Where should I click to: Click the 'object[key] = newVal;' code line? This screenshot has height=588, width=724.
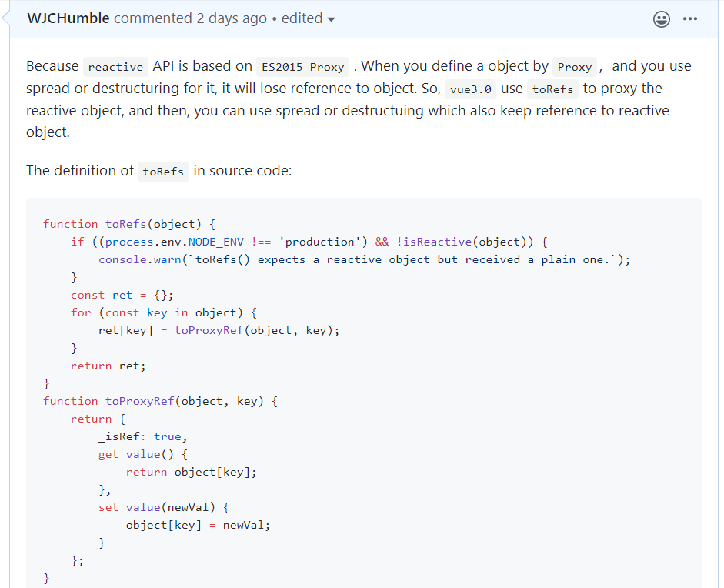click(198, 525)
